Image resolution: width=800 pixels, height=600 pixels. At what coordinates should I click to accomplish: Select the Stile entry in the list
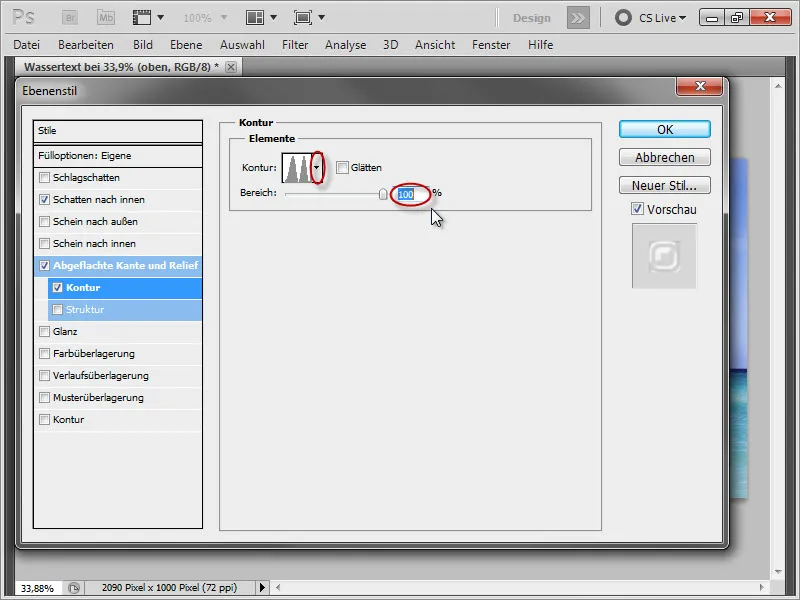coord(118,131)
